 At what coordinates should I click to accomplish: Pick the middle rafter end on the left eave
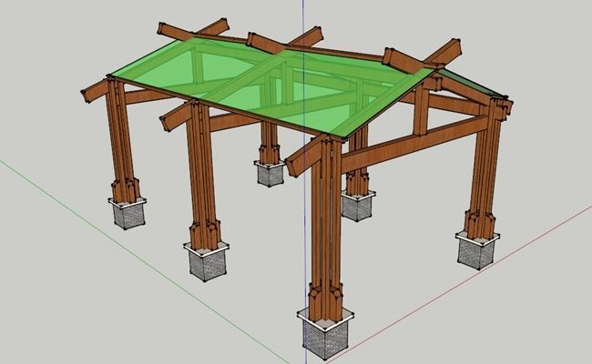point(178,116)
